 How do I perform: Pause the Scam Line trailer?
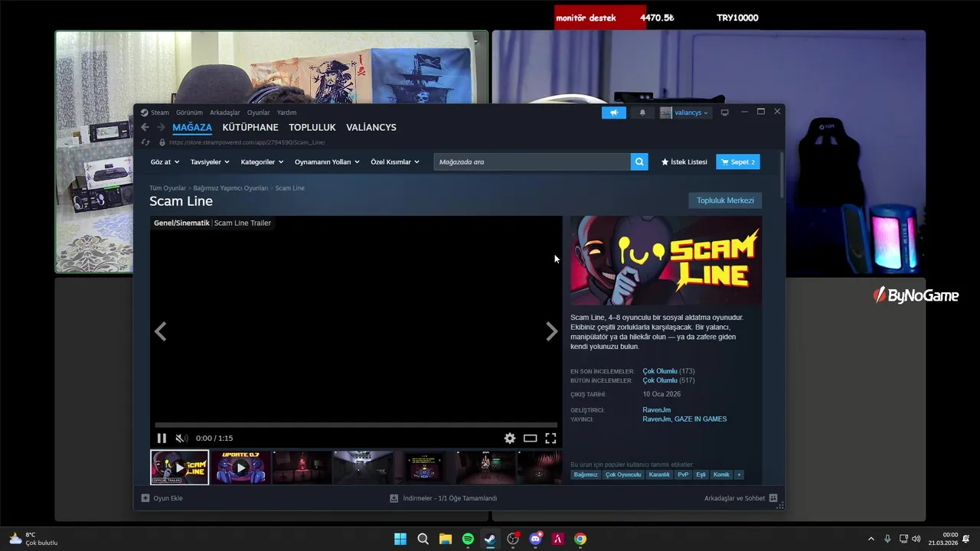pyautogui.click(x=162, y=439)
